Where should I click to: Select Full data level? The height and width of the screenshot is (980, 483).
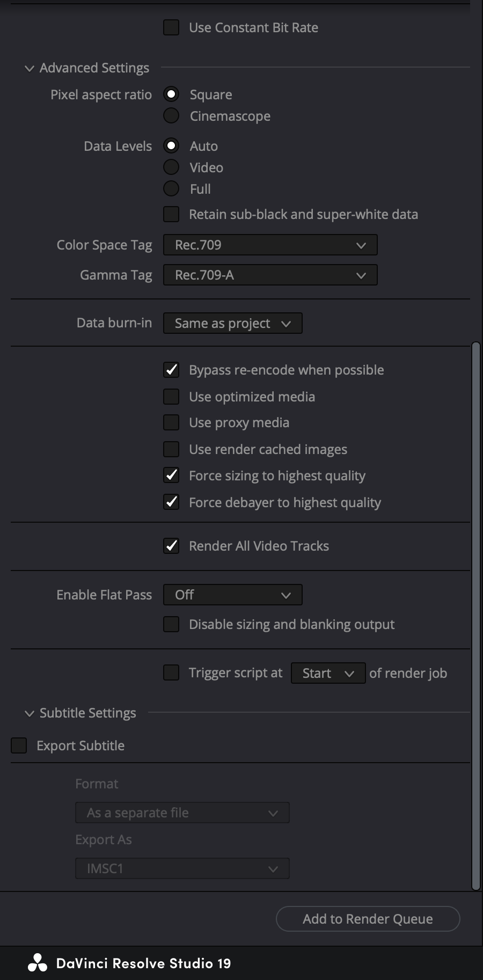coord(171,188)
